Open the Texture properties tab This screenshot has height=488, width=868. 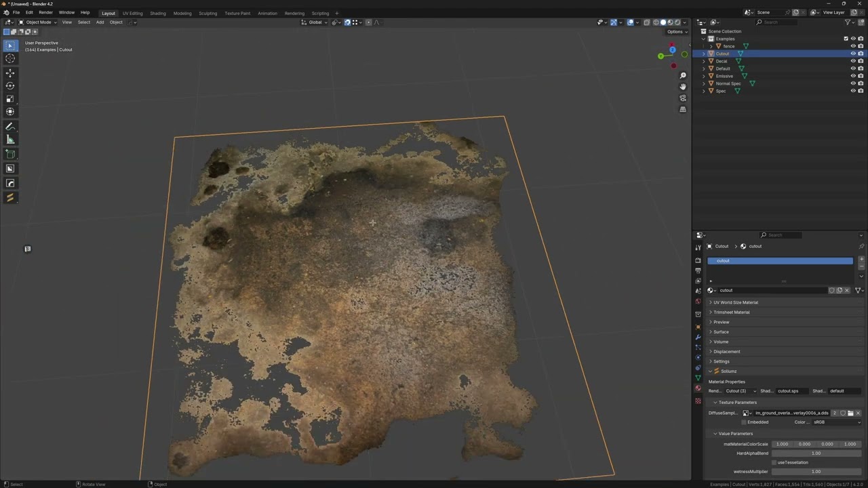tap(698, 401)
